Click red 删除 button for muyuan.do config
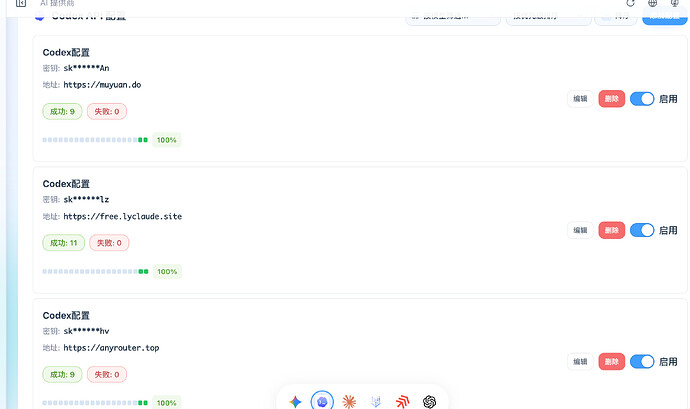Image resolution: width=690 pixels, height=409 pixels. coord(612,99)
